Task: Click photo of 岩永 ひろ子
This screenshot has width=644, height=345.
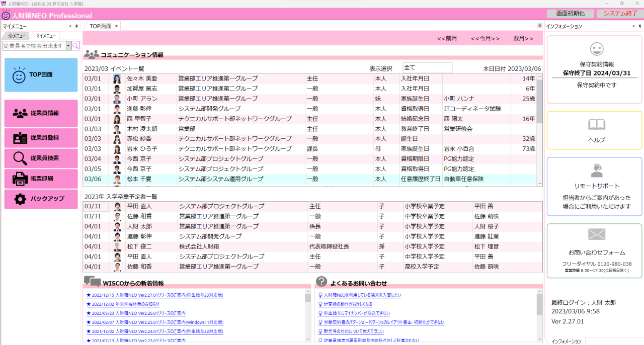Action: click(x=117, y=149)
